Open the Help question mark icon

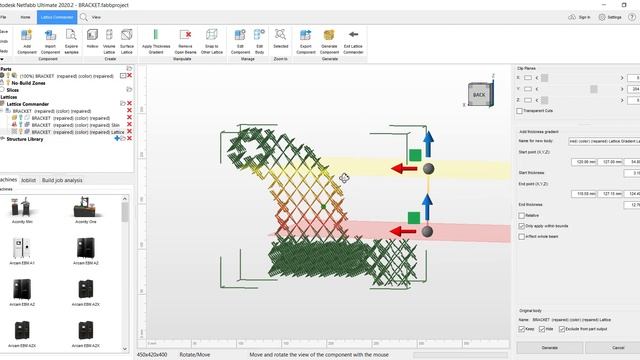632,17
